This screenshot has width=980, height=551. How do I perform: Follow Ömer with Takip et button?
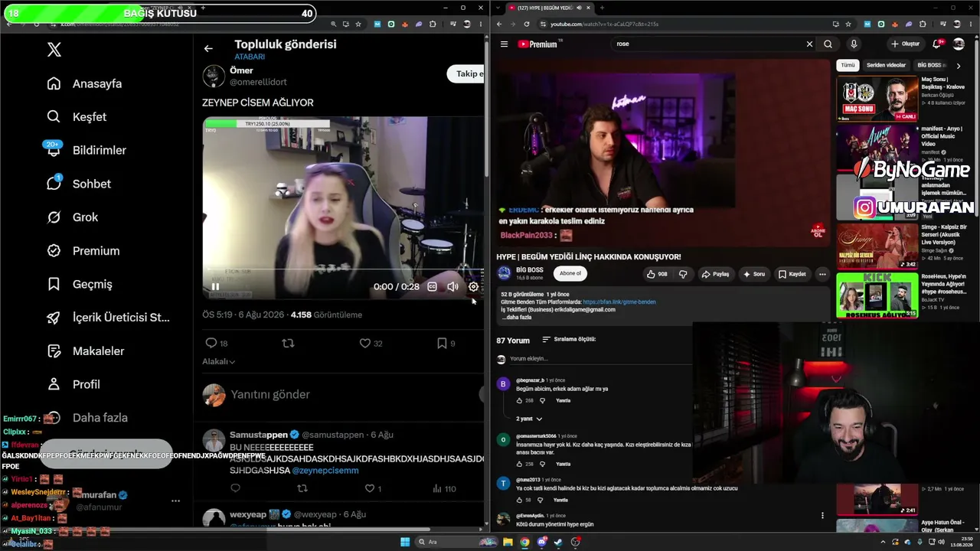click(465, 73)
